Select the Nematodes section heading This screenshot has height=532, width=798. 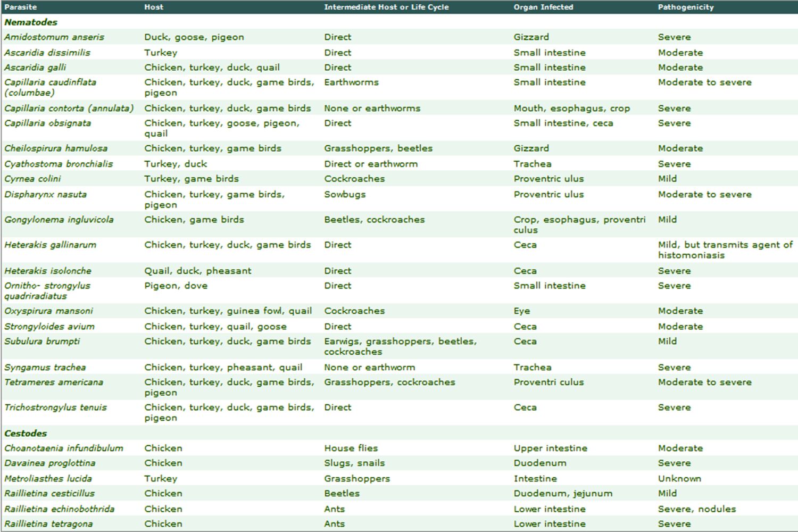click(x=31, y=22)
